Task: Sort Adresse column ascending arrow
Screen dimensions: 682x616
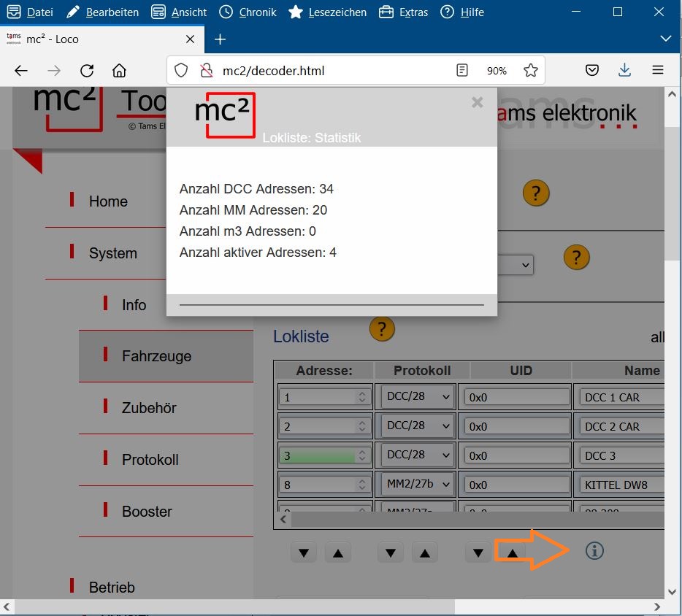Action: (x=338, y=553)
